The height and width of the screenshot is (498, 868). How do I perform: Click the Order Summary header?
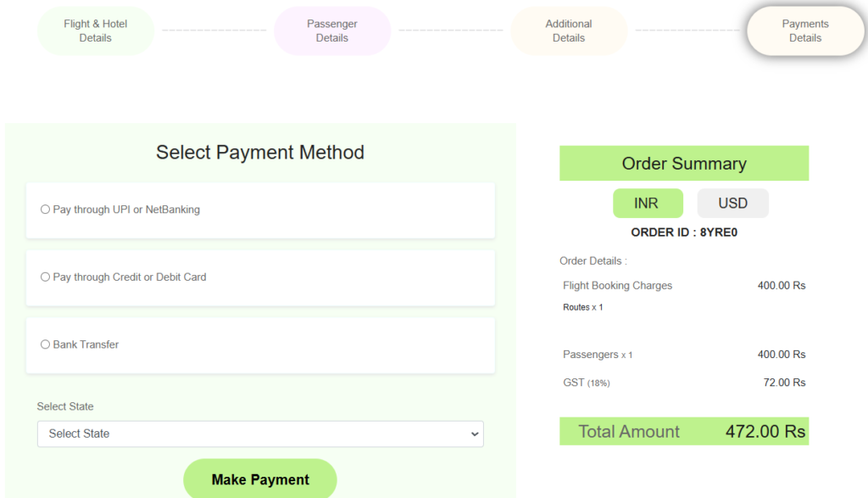pyautogui.click(x=683, y=163)
